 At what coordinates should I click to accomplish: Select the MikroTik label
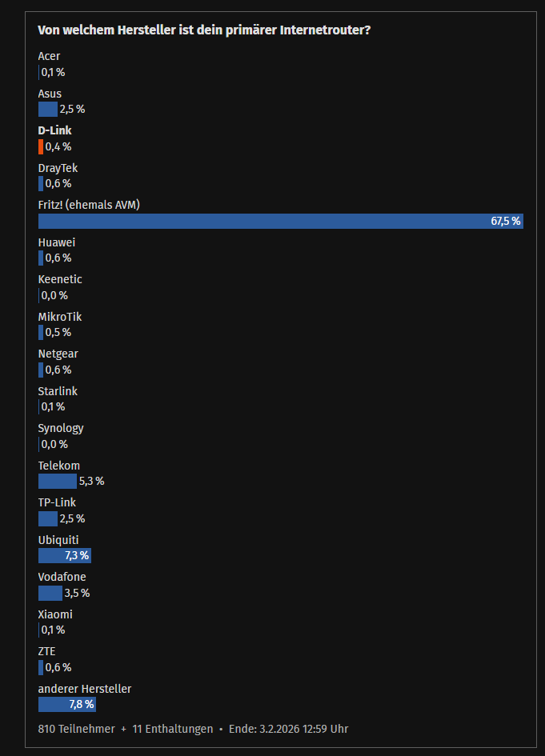click(60, 317)
